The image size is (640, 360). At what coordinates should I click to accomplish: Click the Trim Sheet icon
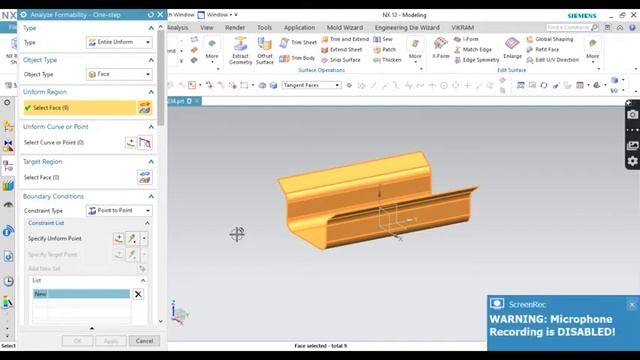point(284,42)
